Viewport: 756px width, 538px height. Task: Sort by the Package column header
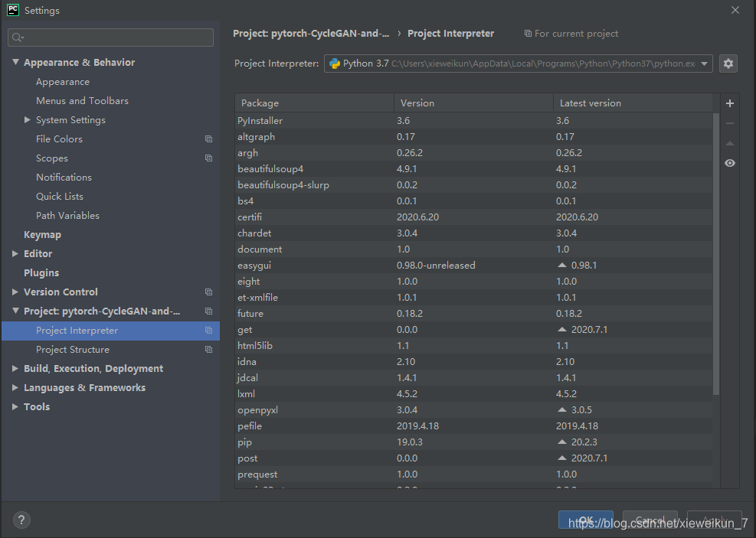pyautogui.click(x=314, y=103)
